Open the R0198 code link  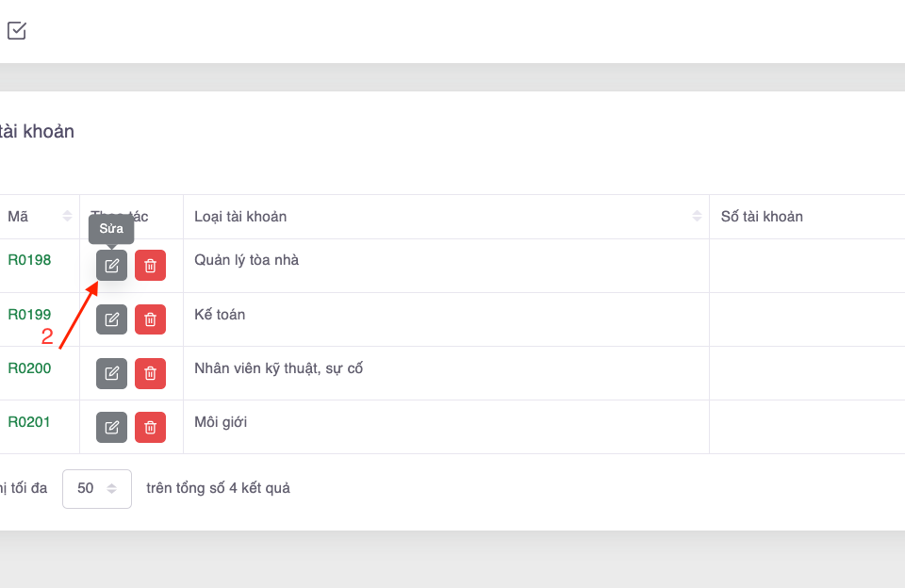[29, 260]
